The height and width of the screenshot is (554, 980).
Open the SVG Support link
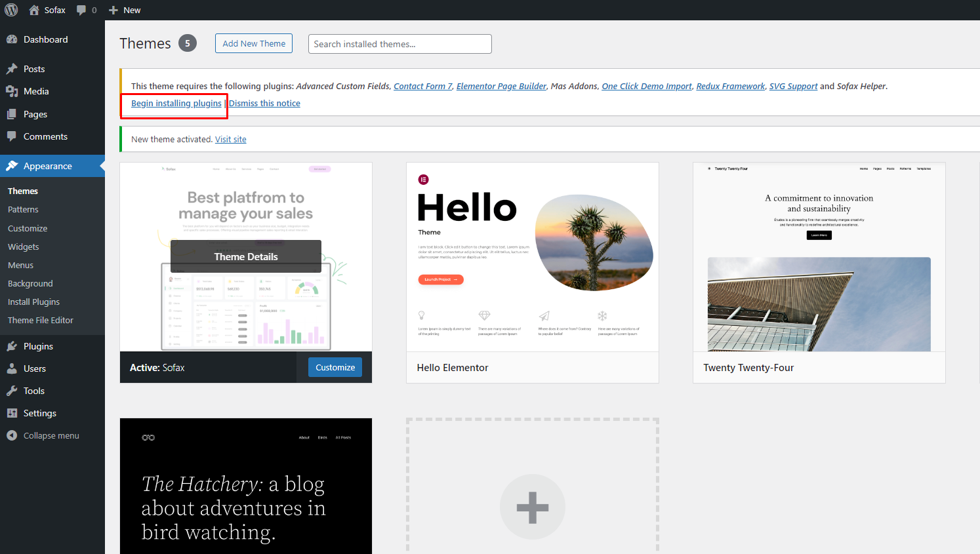click(x=794, y=86)
